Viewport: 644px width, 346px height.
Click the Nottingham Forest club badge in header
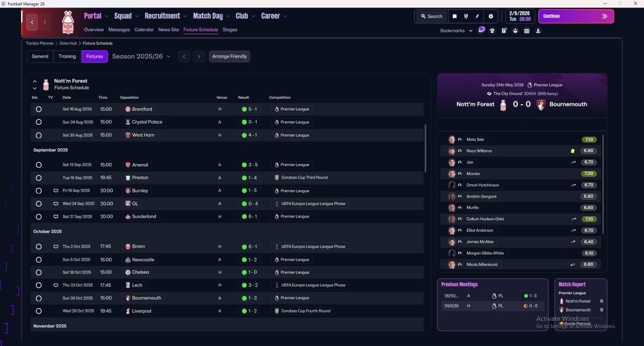click(67, 22)
